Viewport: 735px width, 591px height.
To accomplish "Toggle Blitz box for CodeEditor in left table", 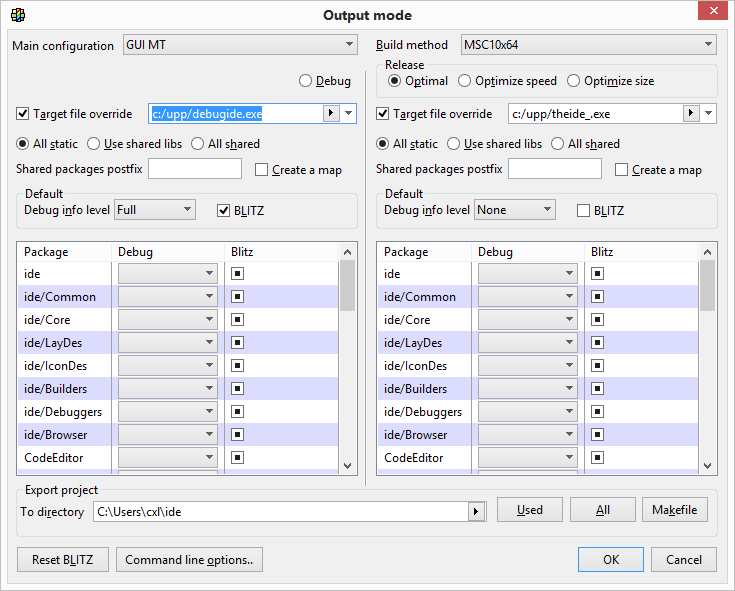I will coord(237,458).
